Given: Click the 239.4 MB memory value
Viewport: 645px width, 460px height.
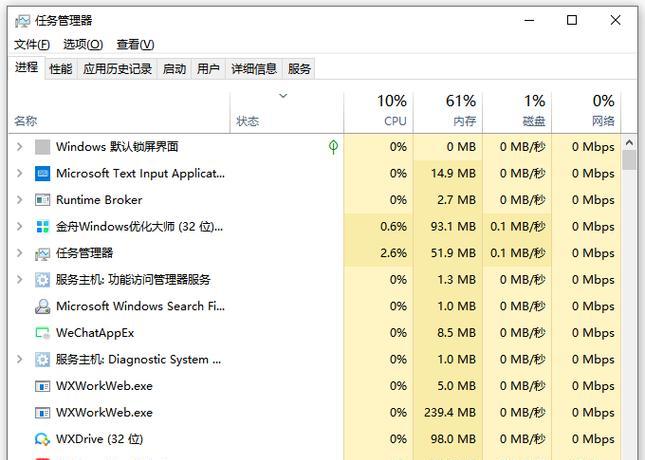Looking at the screenshot, I should [x=450, y=412].
